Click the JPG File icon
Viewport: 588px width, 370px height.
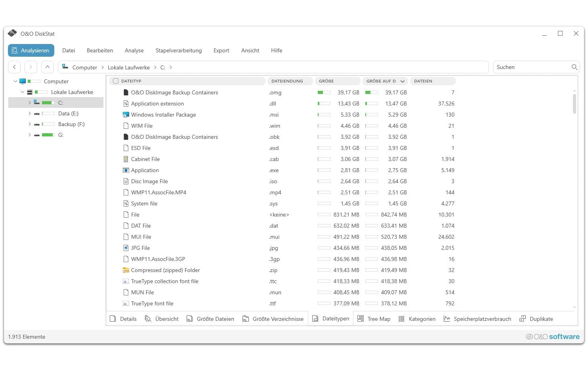pos(126,248)
